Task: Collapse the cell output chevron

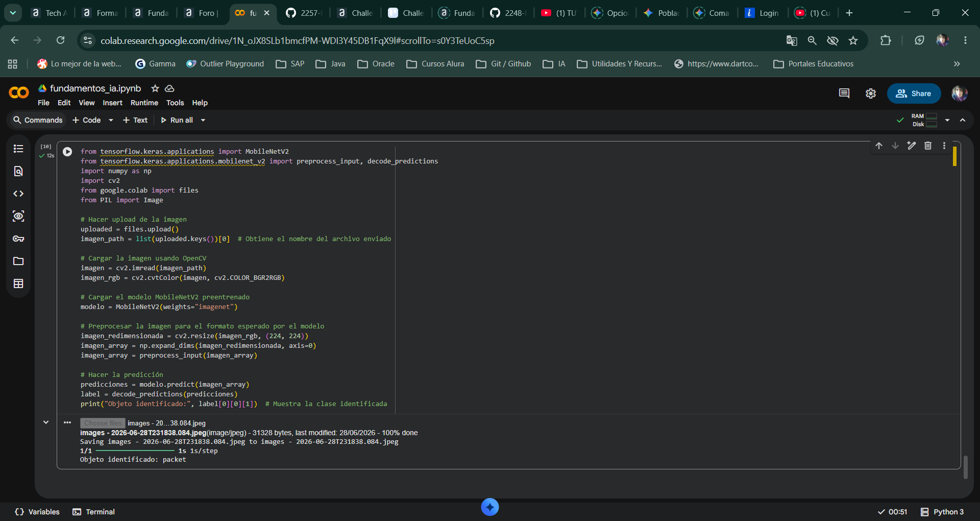Action: (46, 422)
